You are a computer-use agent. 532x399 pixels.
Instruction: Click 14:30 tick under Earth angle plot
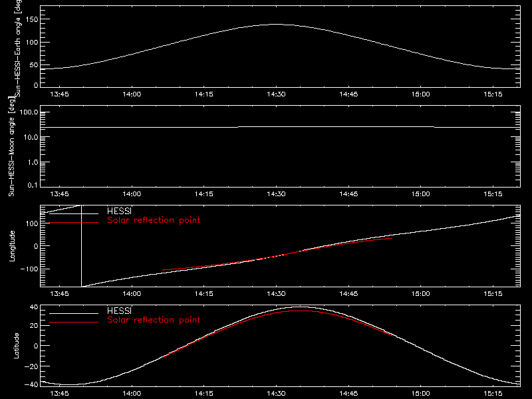[x=276, y=94]
